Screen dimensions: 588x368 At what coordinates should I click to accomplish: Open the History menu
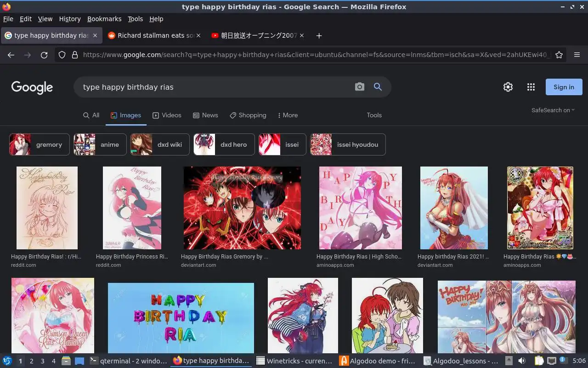point(70,19)
